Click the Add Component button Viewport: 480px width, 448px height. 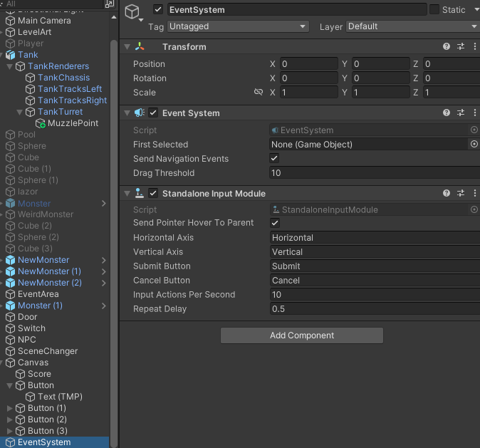pyautogui.click(x=301, y=335)
